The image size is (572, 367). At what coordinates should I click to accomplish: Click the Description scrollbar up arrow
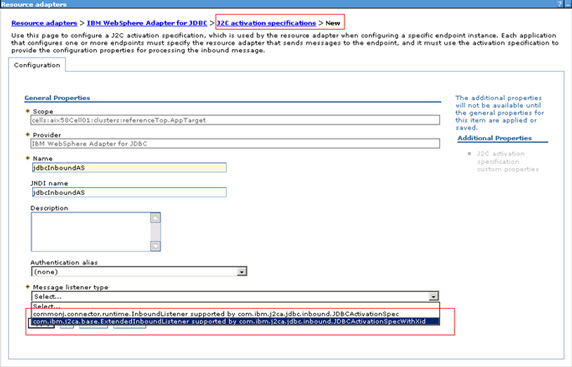click(155, 218)
